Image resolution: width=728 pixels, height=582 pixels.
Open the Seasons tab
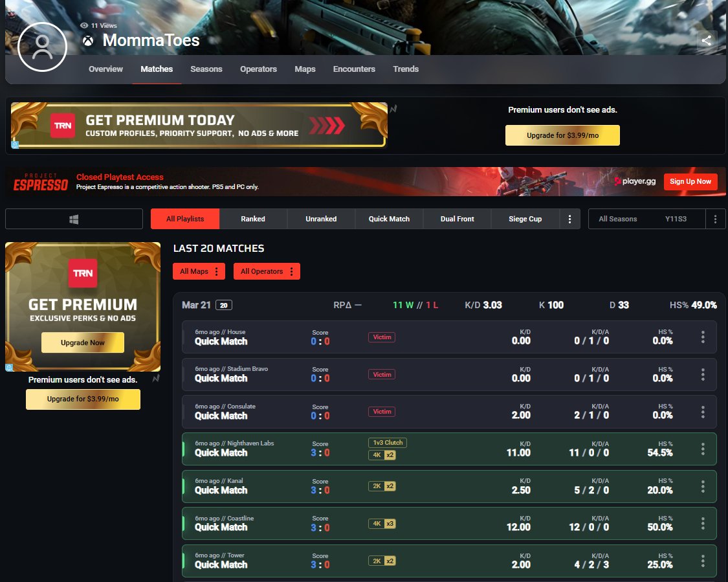(x=206, y=69)
